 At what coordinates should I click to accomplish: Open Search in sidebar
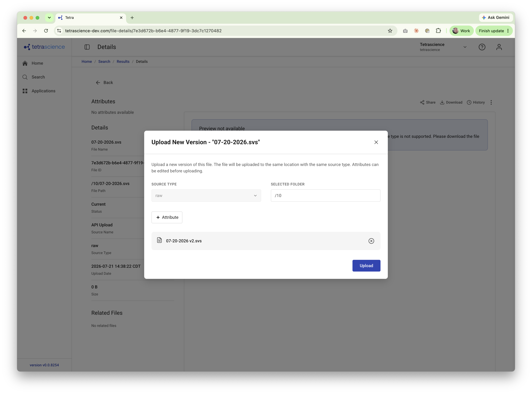pyautogui.click(x=38, y=77)
